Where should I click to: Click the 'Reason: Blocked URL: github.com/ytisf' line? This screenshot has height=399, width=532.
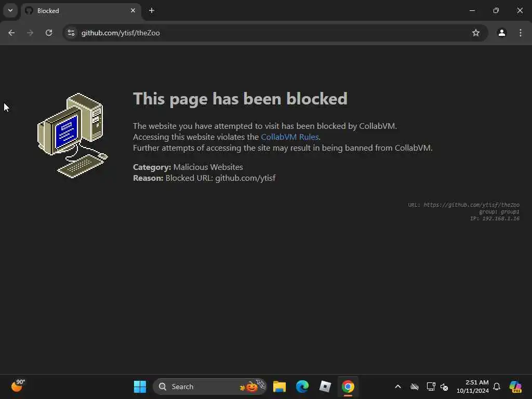pos(204,178)
